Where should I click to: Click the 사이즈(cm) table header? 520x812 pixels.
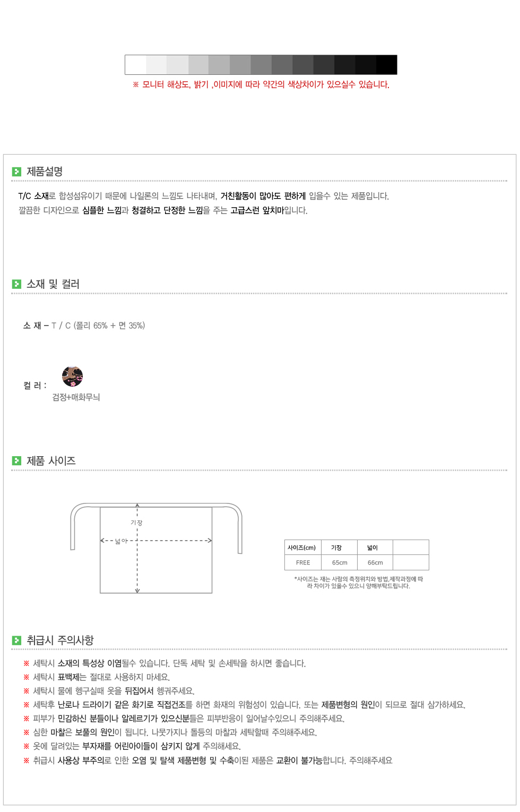pos(301,548)
